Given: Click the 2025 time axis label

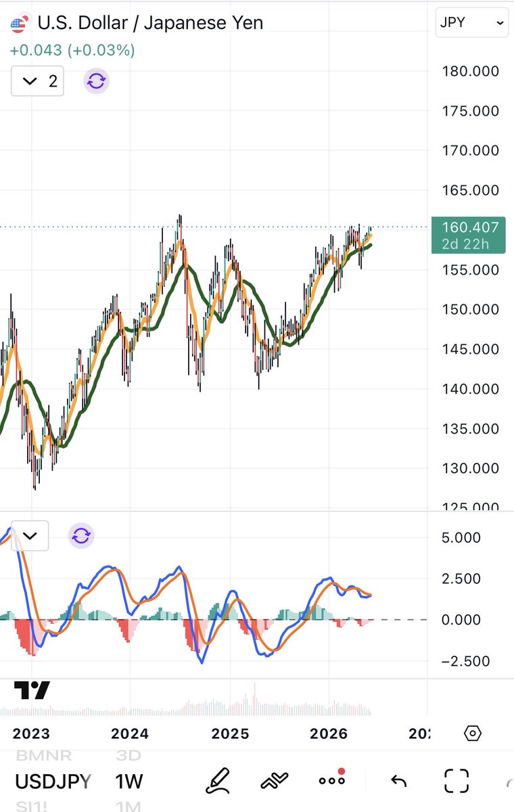Looking at the screenshot, I should [x=230, y=734].
